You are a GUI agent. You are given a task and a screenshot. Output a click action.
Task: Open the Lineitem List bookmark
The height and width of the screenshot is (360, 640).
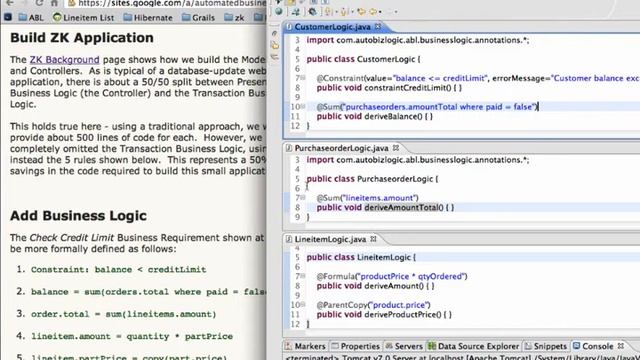click(84, 18)
